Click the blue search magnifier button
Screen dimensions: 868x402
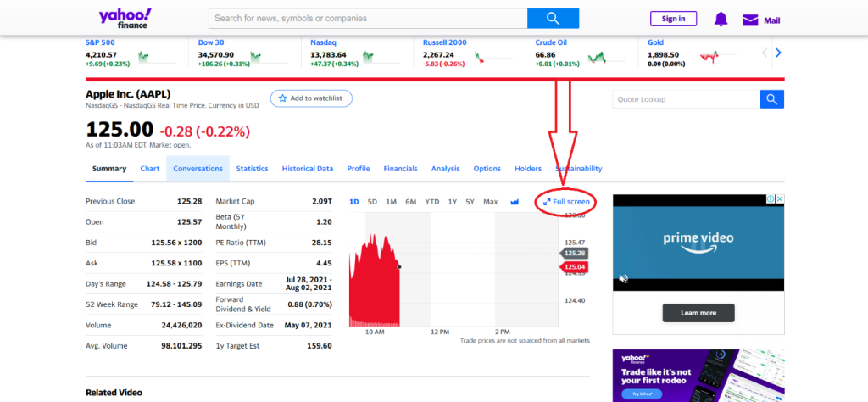point(553,19)
